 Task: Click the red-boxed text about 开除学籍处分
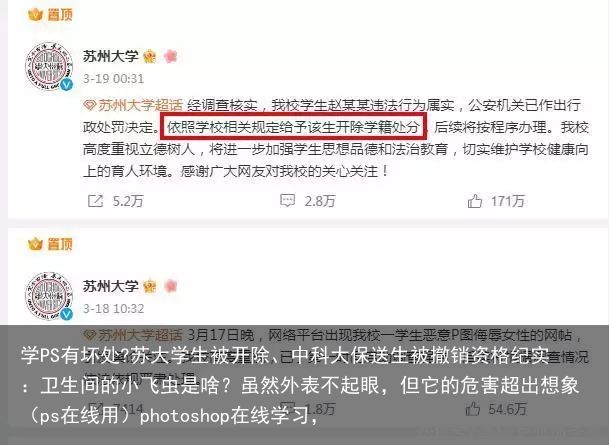[x=294, y=127]
